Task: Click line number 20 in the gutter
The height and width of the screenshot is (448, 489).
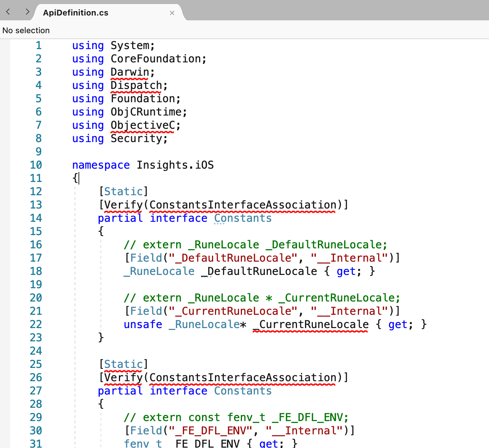Action: 36,298
